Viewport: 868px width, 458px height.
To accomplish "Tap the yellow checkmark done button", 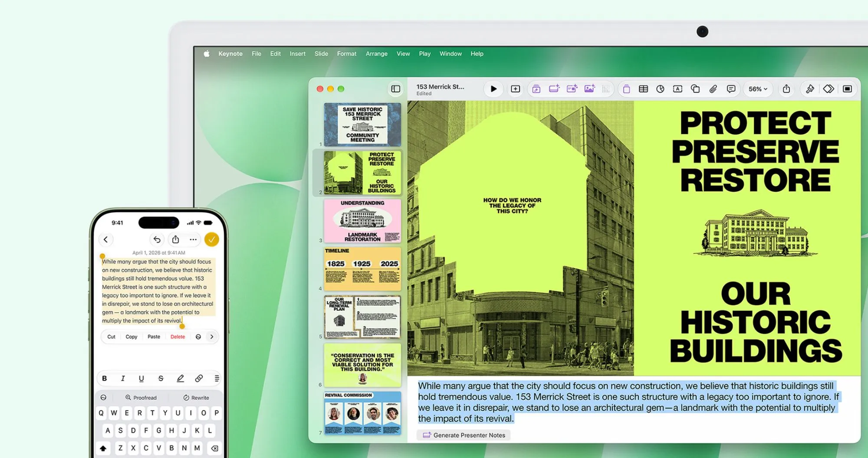I will pyautogui.click(x=211, y=240).
